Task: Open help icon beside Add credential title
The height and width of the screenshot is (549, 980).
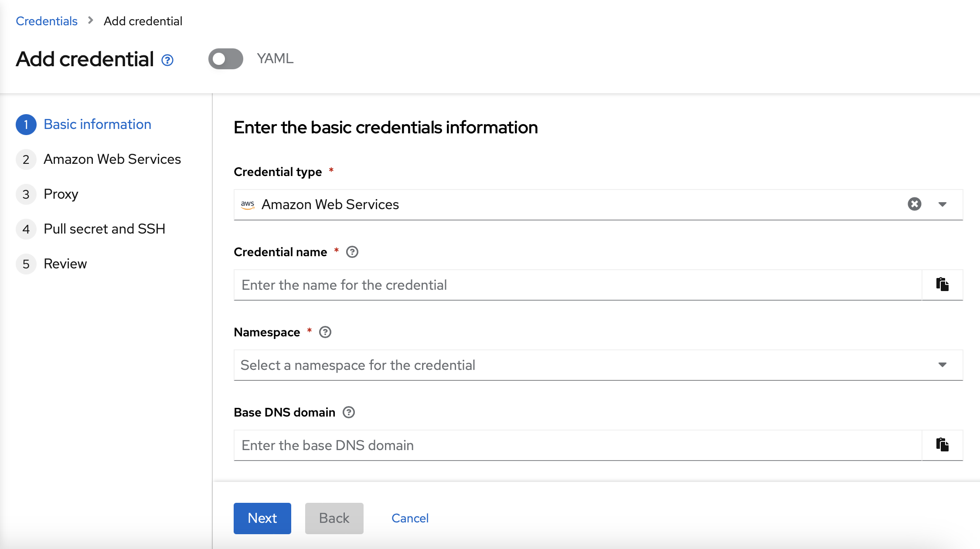Action: [167, 60]
